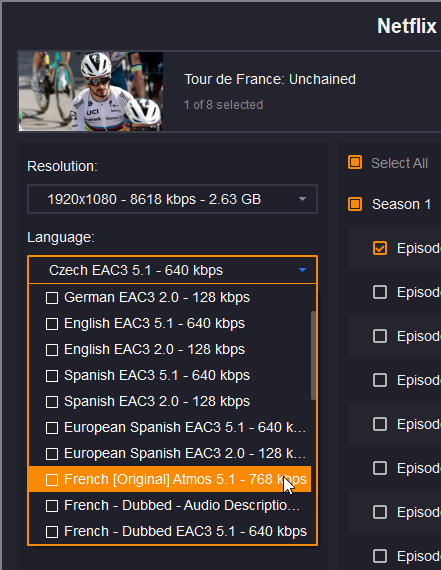Click the language list scrollbar
The image size is (441, 570).
313,356
